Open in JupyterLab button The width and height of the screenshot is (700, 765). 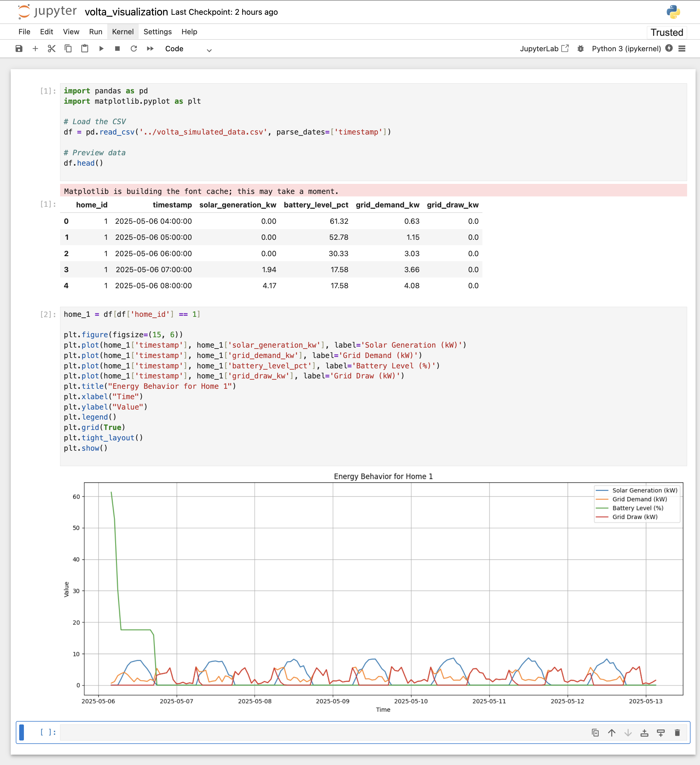tap(544, 49)
